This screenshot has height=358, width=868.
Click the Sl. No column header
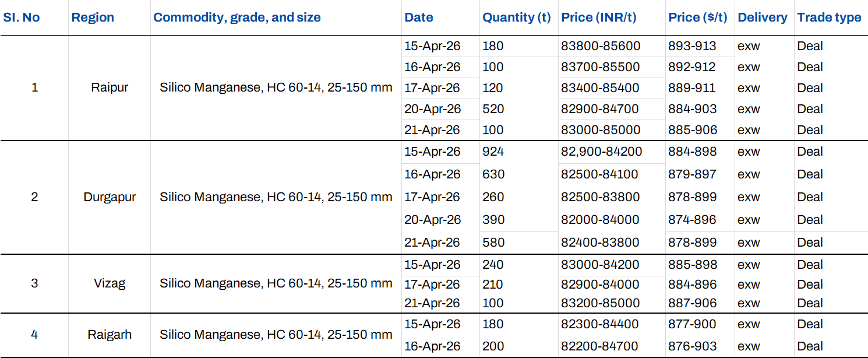coord(22,17)
